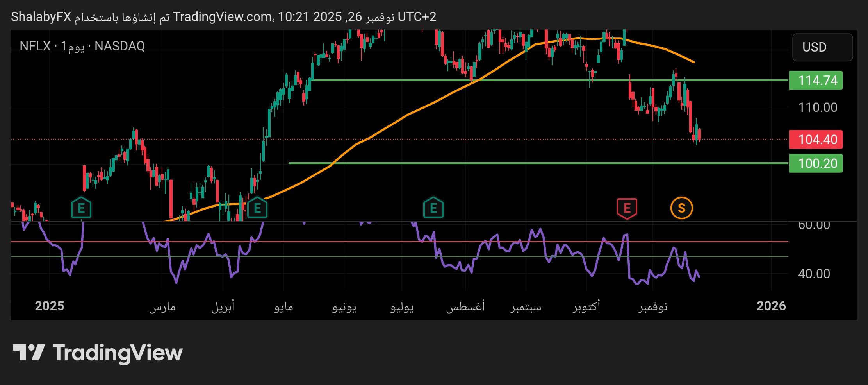Click the TradingView.com link in header text
Viewport: 868px width, 385px height.
click(223, 17)
